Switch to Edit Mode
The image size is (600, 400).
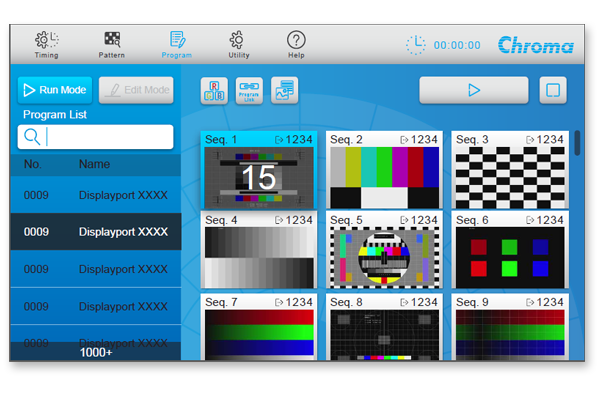click(x=136, y=90)
